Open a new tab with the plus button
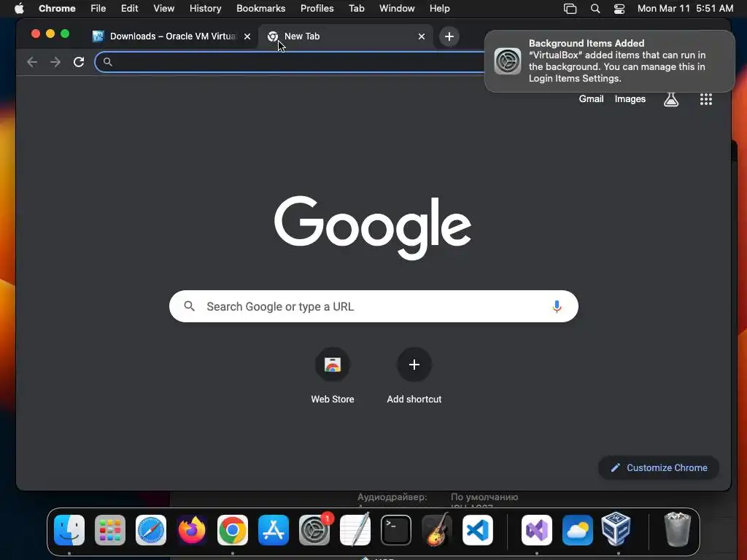 coord(449,36)
